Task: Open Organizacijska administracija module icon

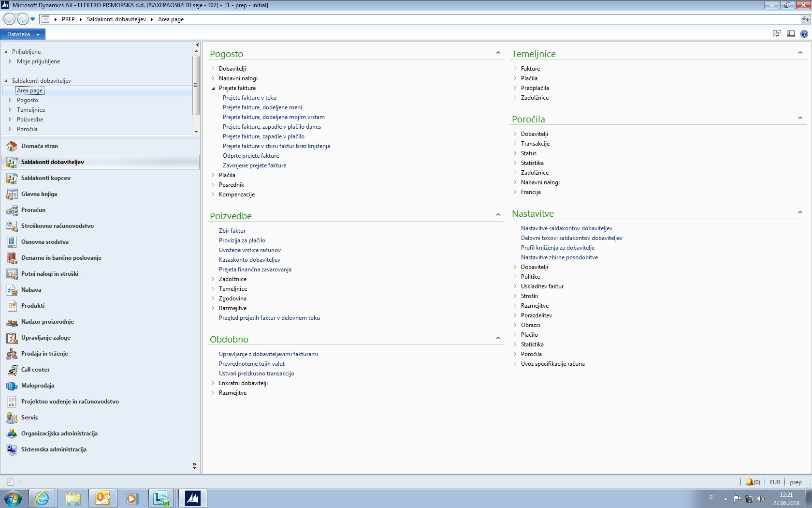Action: click(12, 433)
